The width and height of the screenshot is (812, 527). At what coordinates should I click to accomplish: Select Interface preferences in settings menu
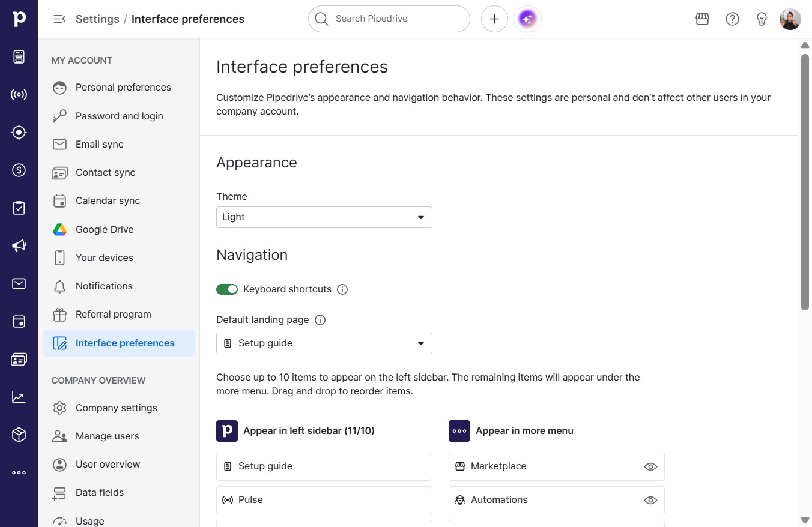click(119, 343)
